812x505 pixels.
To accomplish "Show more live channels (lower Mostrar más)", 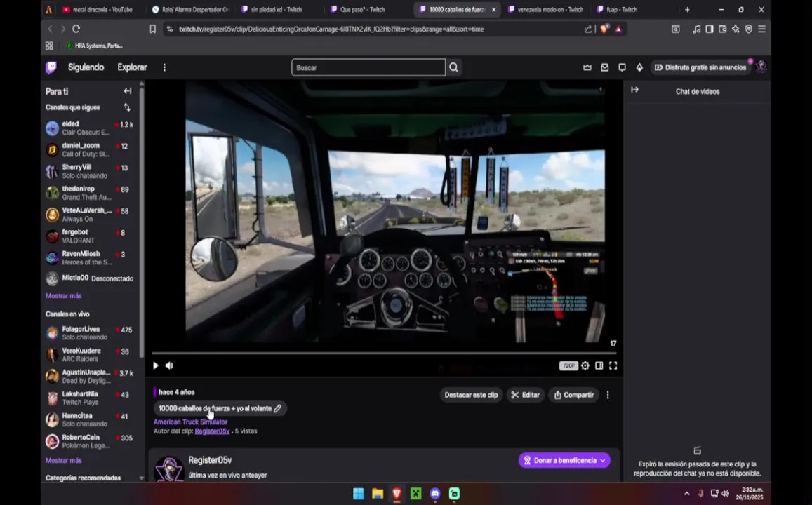I will 64,460.
